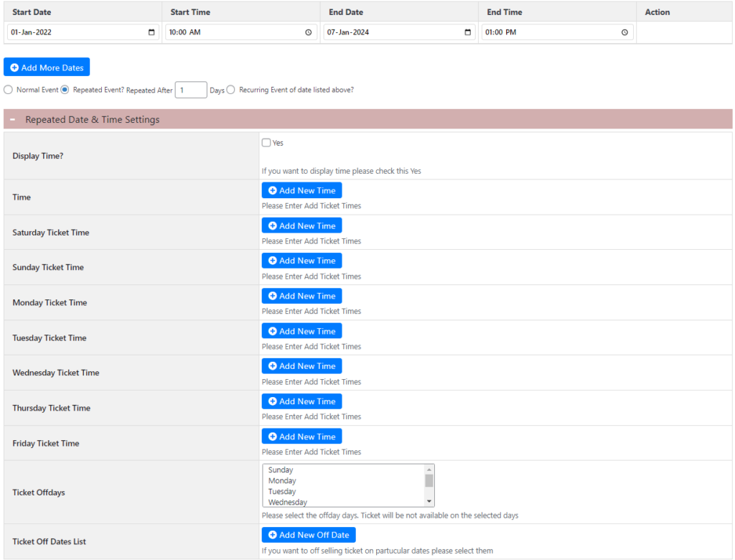Add a new time for Saturday tickets
The width and height of the screenshot is (735, 560).
[x=301, y=225]
